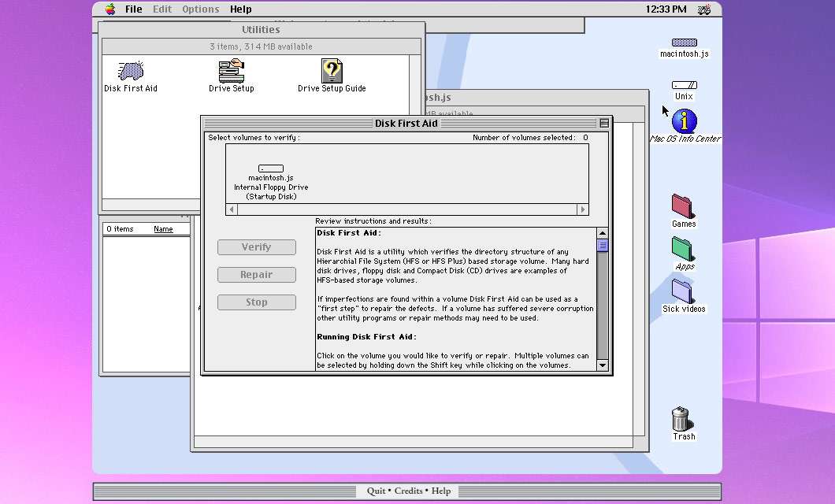
Task: Open the Games folder on desktop
Action: (683, 206)
